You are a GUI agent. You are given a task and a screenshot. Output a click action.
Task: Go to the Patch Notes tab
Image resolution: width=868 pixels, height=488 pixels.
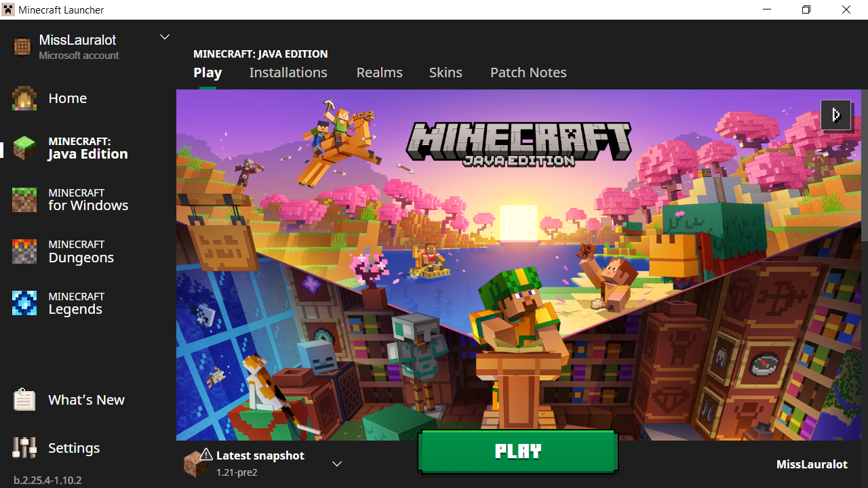pyautogui.click(x=528, y=73)
